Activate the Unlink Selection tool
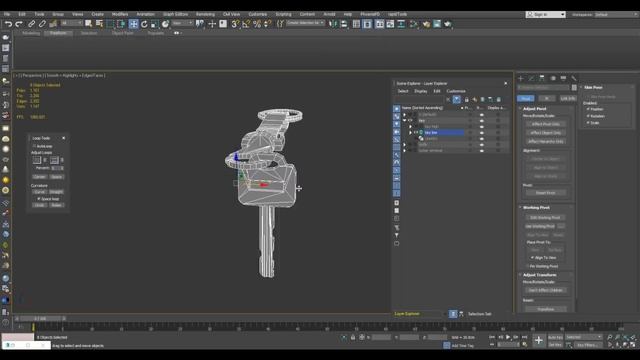The height and width of the screenshot is (360, 640). tap(42, 24)
